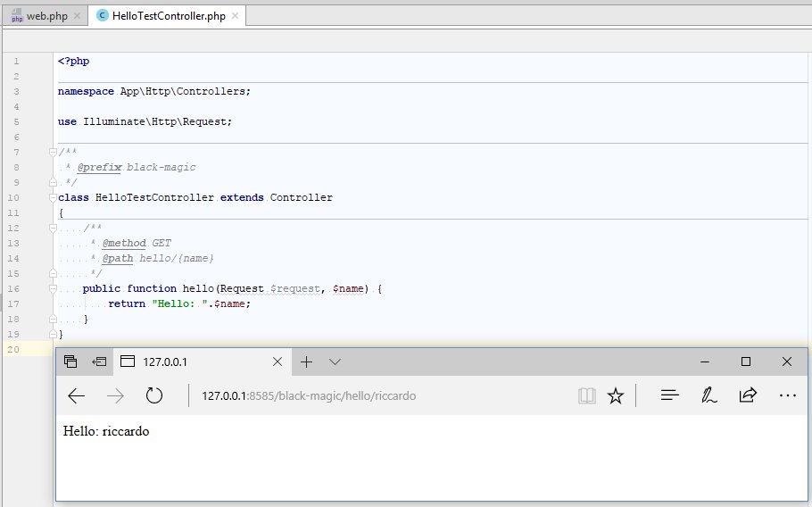Go forward in the browser
The image size is (812, 507).
(x=115, y=396)
